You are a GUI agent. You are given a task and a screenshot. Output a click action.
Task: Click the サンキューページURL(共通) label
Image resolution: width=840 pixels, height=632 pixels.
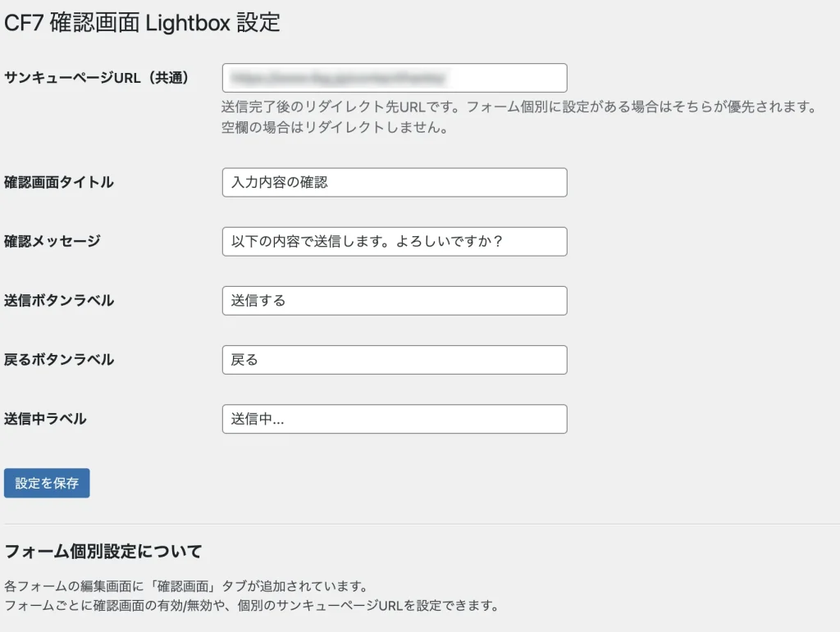[97, 78]
